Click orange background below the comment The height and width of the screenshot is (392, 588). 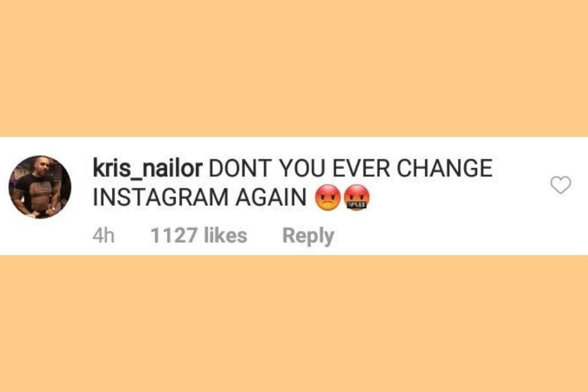click(294, 323)
